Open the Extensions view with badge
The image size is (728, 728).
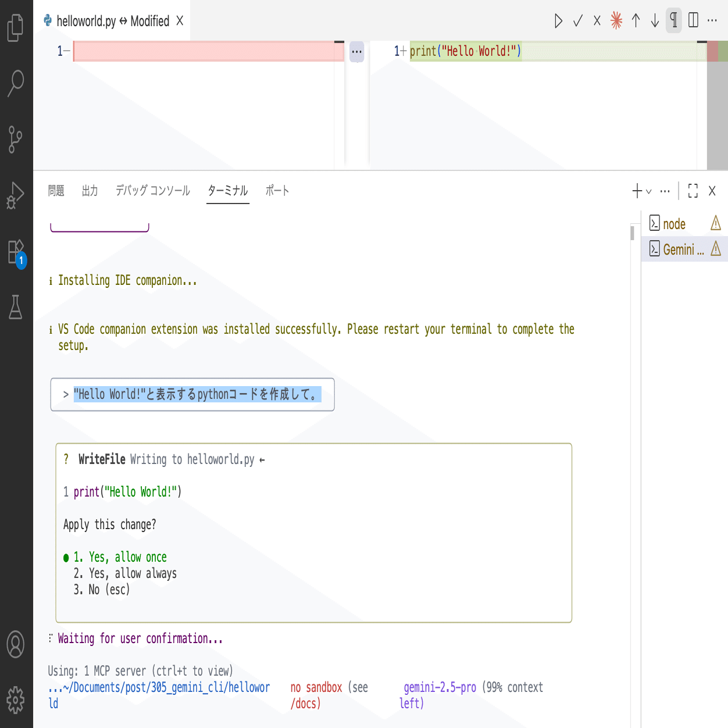[16, 252]
